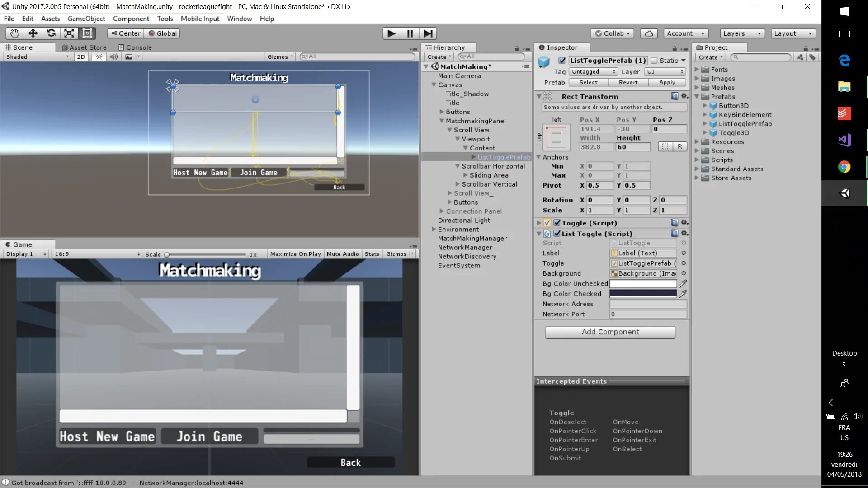Toggle scene lighting sun icon
Viewport: 868px width, 488px height.
pyautogui.click(x=99, y=57)
